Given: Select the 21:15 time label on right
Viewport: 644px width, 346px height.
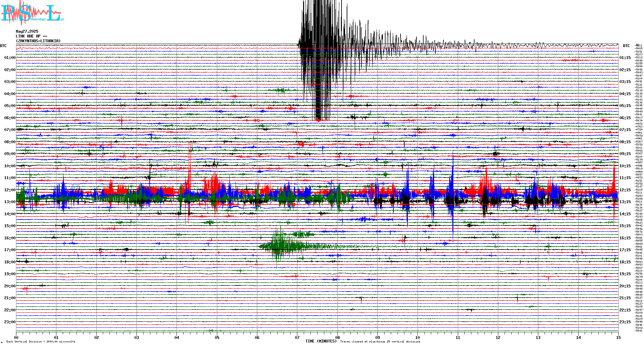Looking at the screenshot, I should (625, 298).
